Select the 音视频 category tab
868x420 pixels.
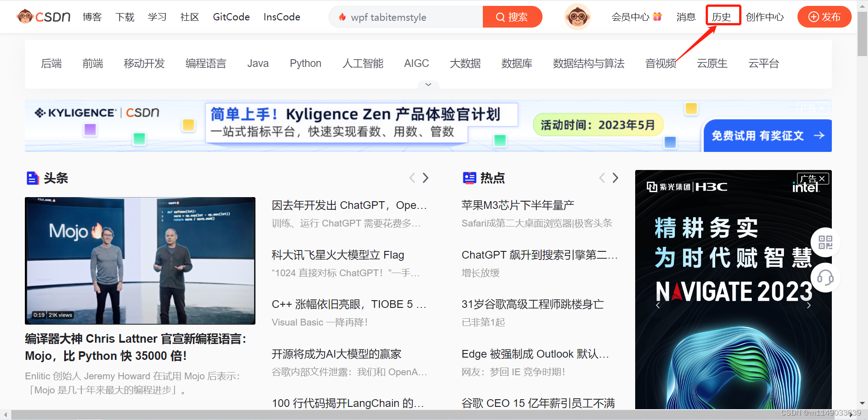click(660, 63)
